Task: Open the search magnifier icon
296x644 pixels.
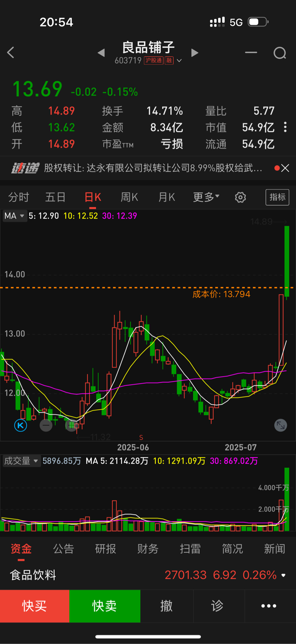Action: coord(280,53)
